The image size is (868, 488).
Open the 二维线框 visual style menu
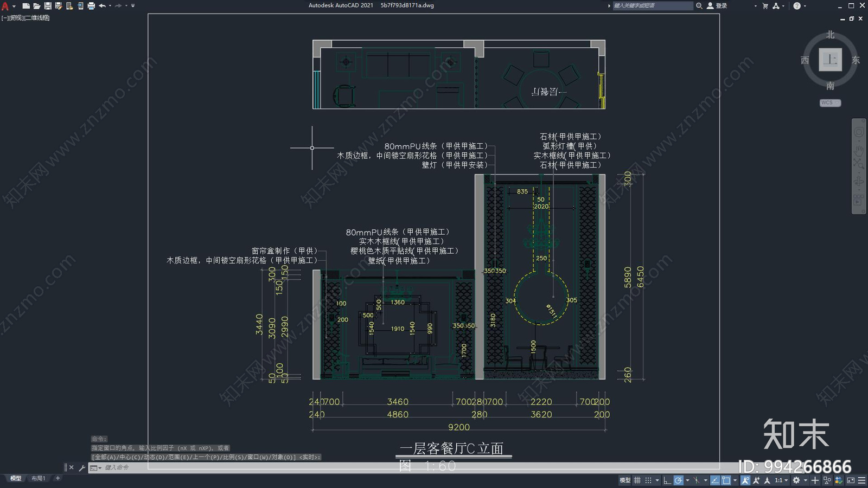coord(37,18)
